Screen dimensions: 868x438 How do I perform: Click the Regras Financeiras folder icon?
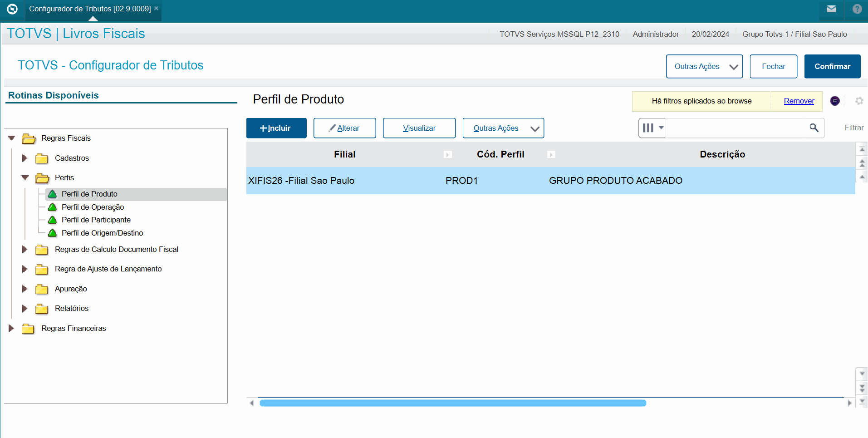click(28, 329)
